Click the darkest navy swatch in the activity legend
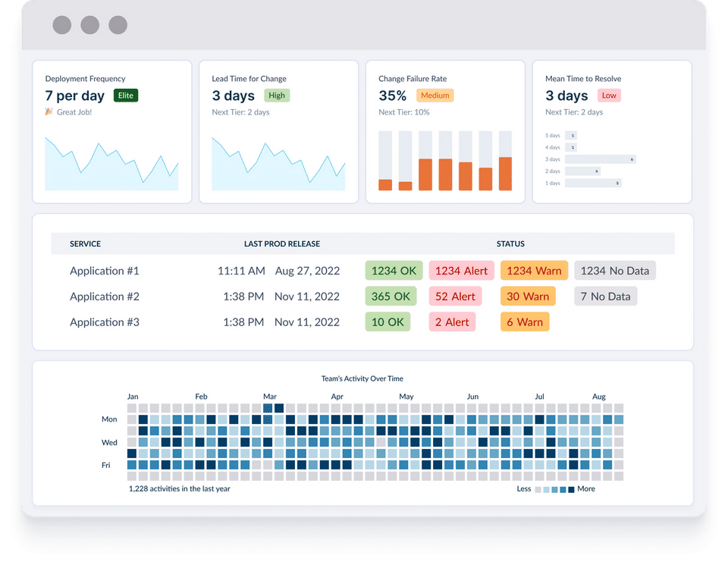 tap(571, 489)
